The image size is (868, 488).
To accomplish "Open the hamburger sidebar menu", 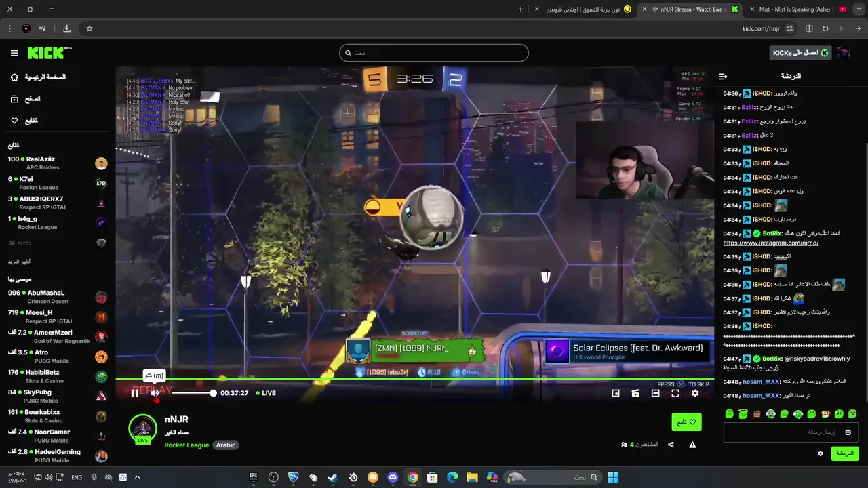I will (14, 53).
